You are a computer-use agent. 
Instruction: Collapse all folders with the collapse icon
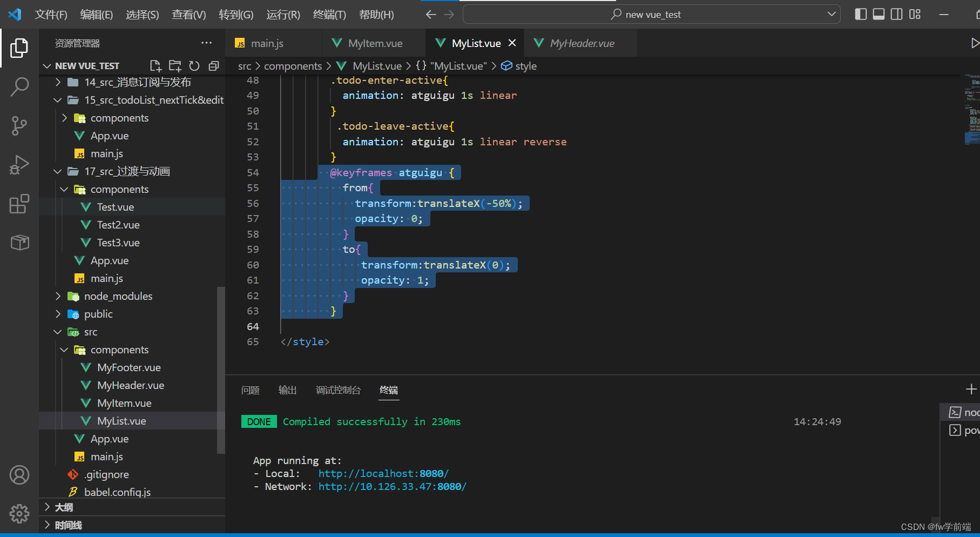pos(213,65)
